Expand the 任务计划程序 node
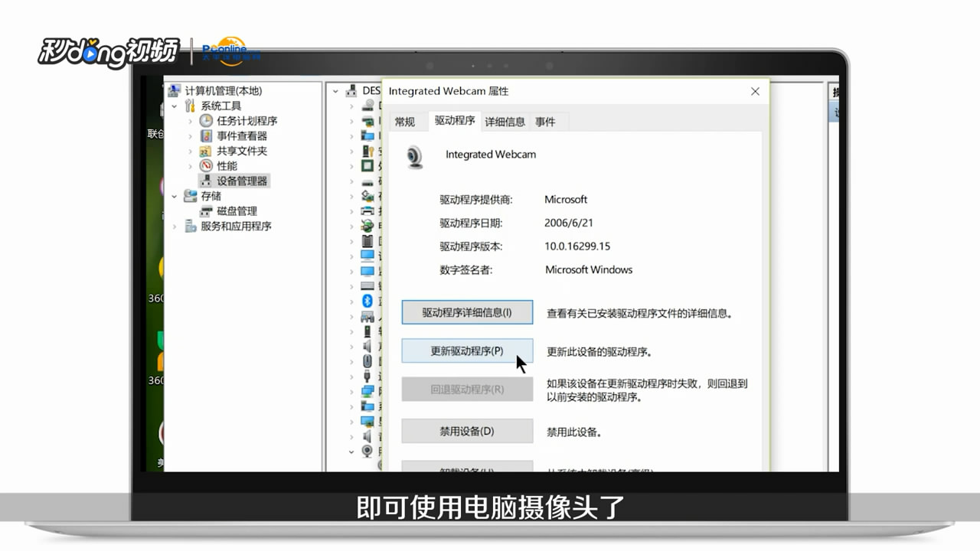The image size is (980, 551). click(191, 121)
